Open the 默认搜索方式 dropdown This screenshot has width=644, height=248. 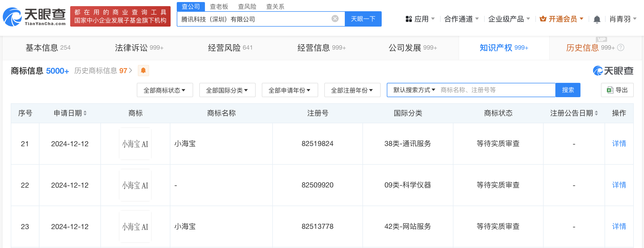[x=412, y=90]
